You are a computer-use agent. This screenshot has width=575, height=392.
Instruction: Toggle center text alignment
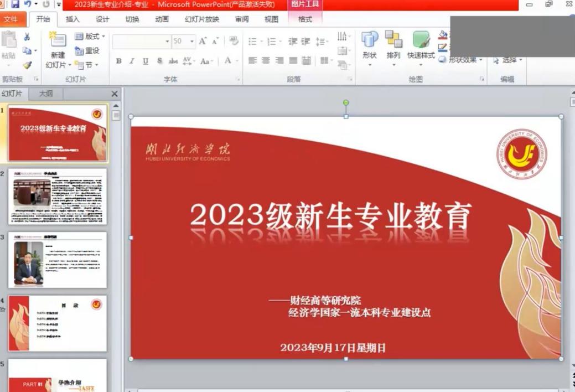point(266,60)
